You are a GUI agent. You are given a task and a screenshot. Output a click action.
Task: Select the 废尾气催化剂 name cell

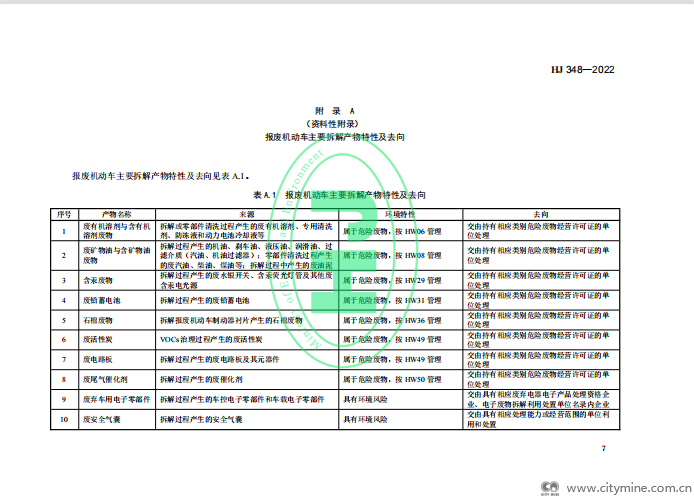[x=110, y=379]
